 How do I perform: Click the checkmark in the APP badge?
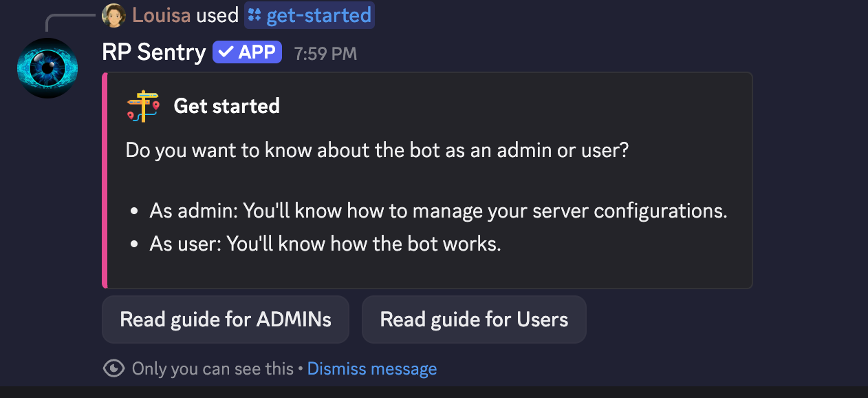tap(226, 52)
